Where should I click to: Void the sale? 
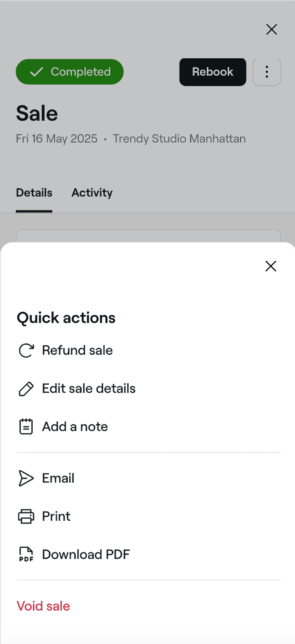pyautogui.click(x=43, y=606)
